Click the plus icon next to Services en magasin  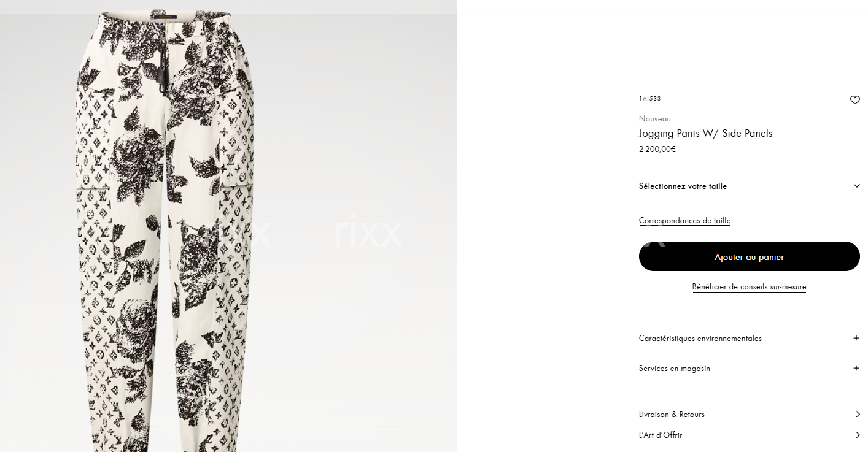coord(856,368)
